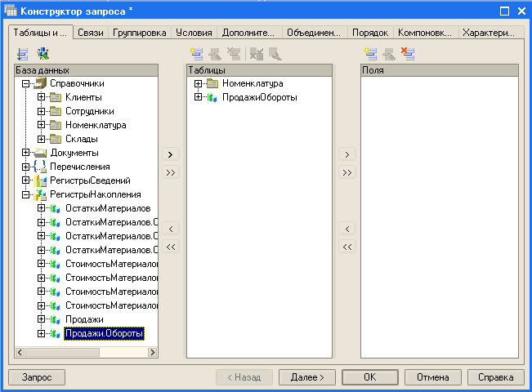532x392 pixels.
Task: Click add icon in Поля panel toolbar
Action: click(370, 55)
